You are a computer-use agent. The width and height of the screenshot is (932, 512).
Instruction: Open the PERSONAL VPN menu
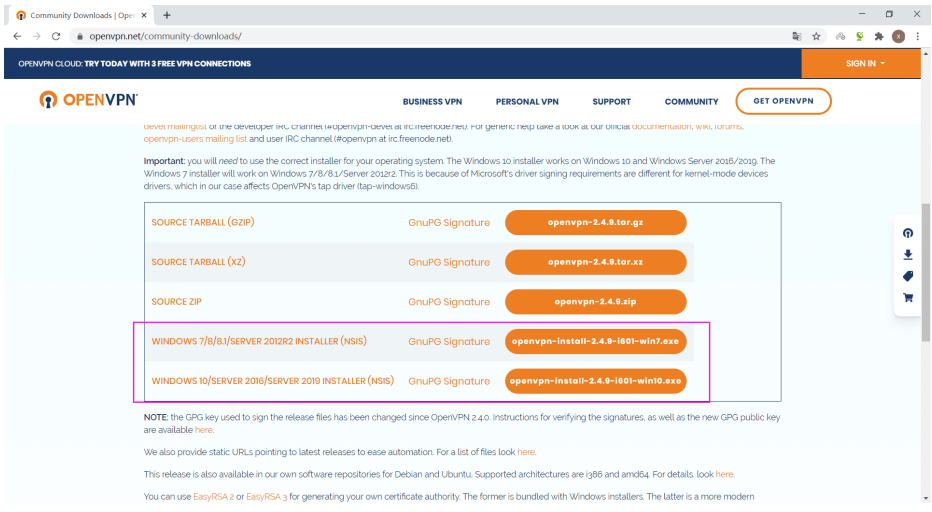point(527,102)
